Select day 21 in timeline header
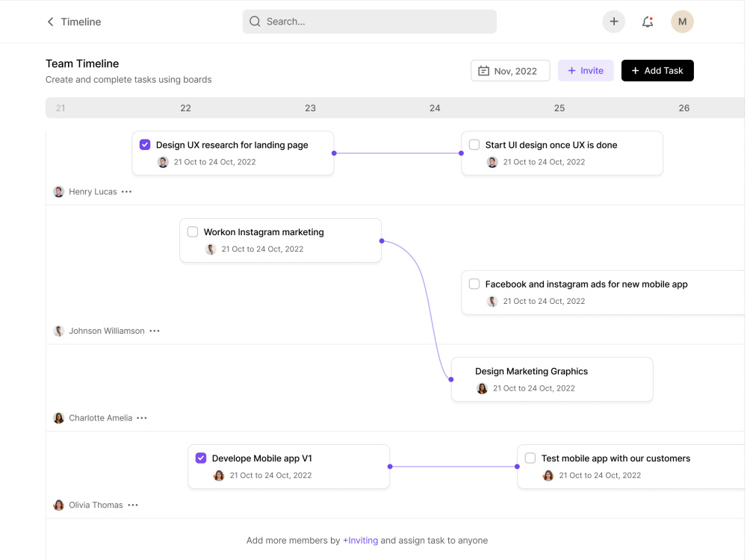Image resolution: width=747 pixels, height=560 pixels. coord(61,108)
